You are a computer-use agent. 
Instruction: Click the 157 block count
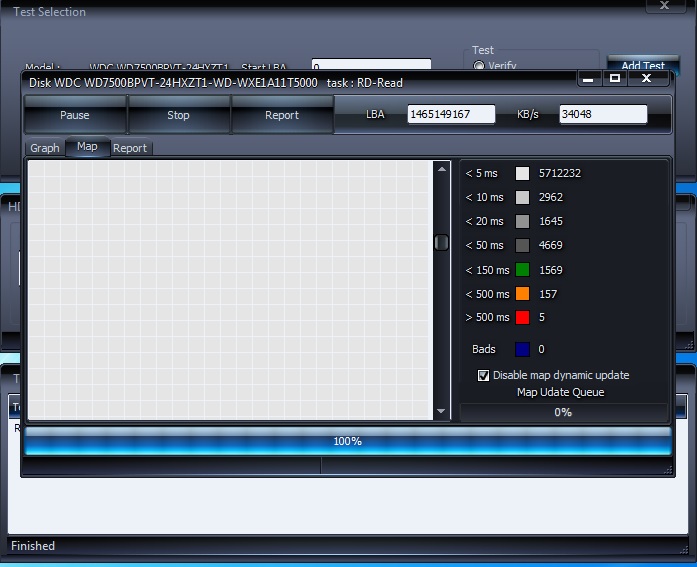[x=548, y=294]
